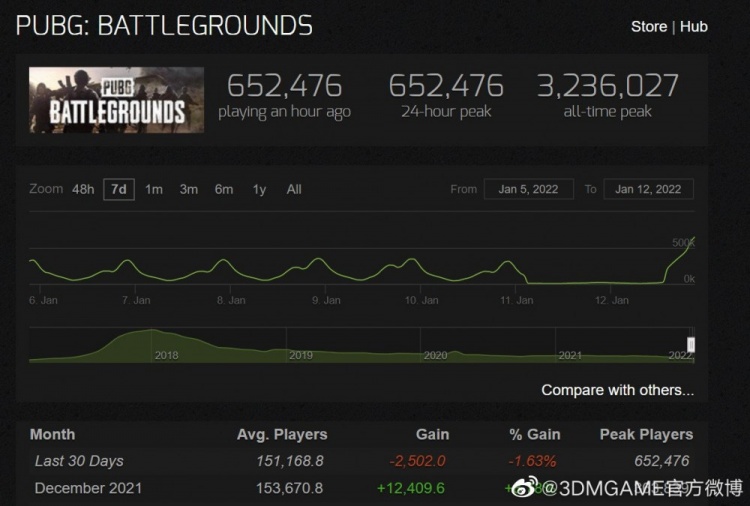Open Compare with others link
This screenshot has height=506, width=750.
coord(618,390)
